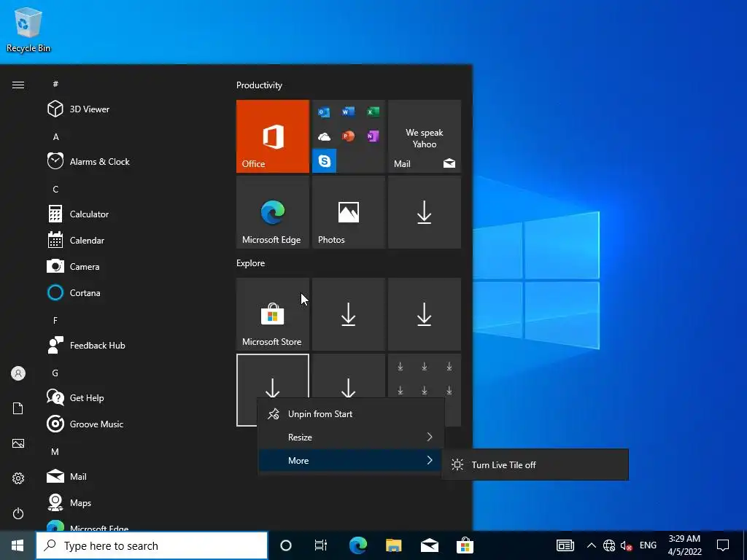This screenshot has height=560, width=747.
Task: Open Microsoft Store from the taskbar
Action: (x=465, y=545)
